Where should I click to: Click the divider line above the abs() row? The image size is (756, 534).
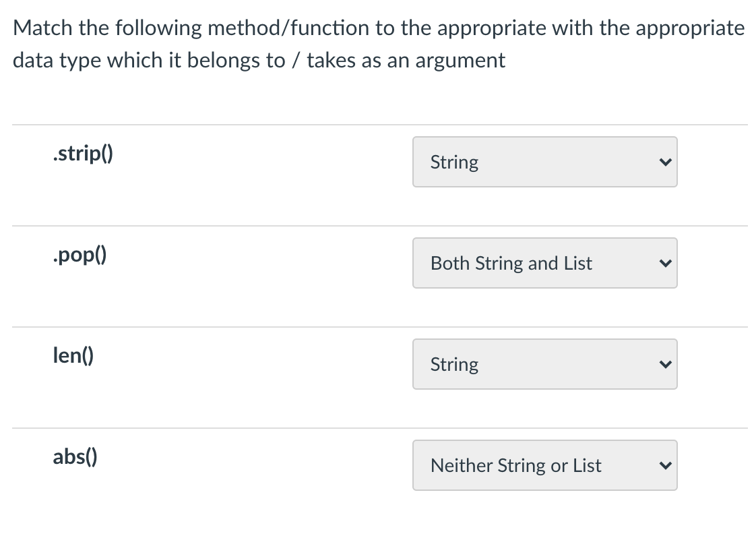pos(377,427)
